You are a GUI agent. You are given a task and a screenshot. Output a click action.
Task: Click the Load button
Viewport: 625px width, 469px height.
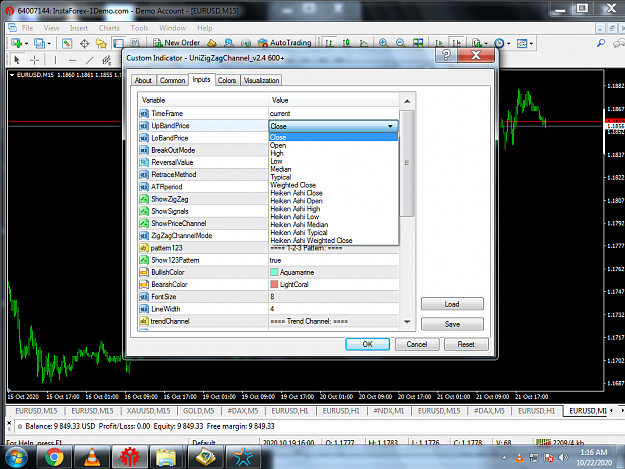pyautogui.click(x=452, y=304)
